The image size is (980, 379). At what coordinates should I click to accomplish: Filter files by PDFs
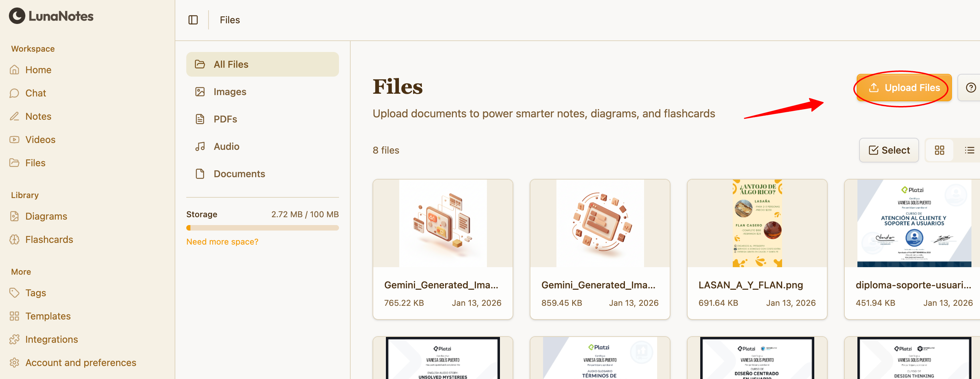coord(225,119)
